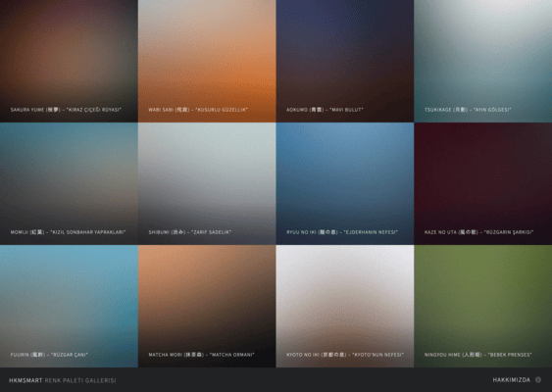Click the Sakura Yume caption text
The image size is (552, 392).
pyautogui.click(x=66, y=110)
